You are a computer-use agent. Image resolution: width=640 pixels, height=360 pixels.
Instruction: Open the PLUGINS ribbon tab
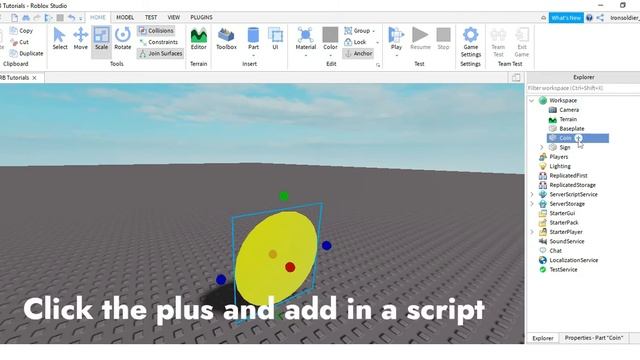click(x=201, y=17)
